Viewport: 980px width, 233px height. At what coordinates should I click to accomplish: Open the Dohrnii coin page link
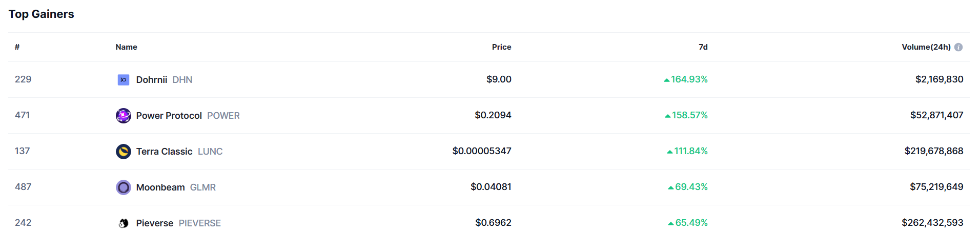(152, 80)
